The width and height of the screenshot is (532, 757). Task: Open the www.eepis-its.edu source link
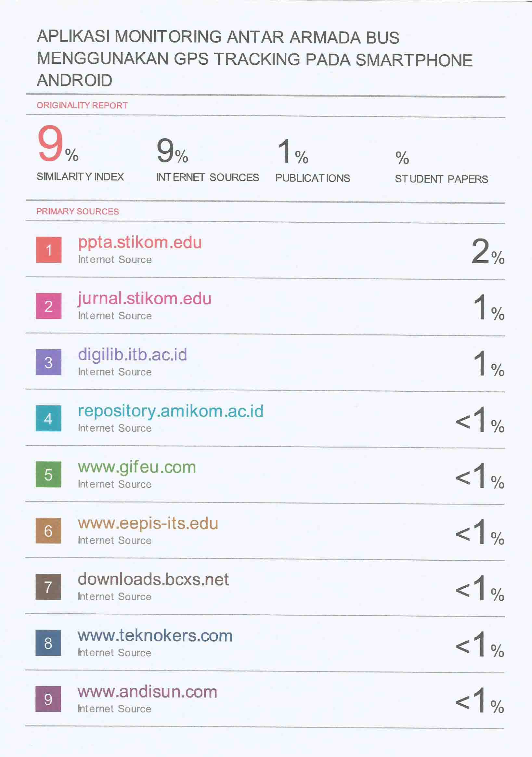[x=148, y=524]
